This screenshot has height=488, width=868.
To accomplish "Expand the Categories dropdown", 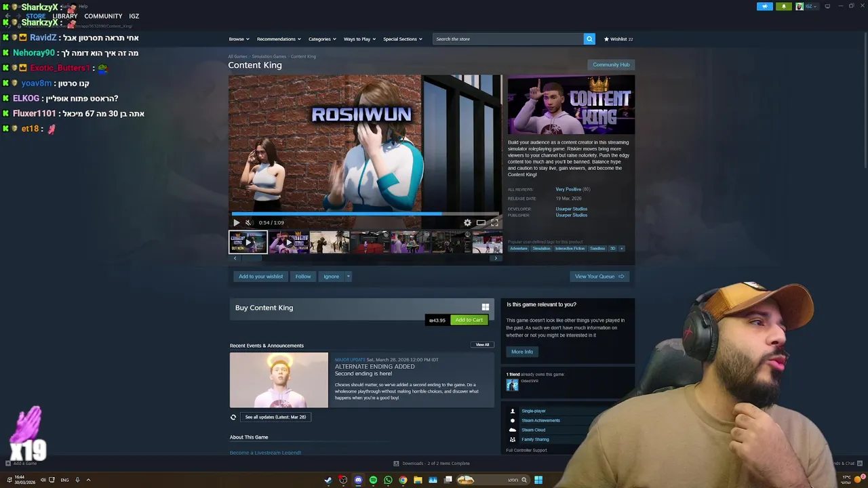I will 322,39.
